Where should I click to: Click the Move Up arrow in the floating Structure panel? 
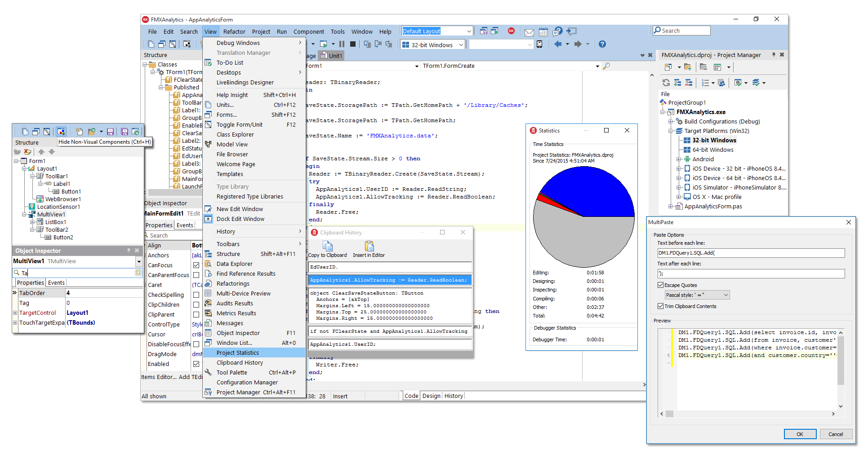click(x=41, y=152)
